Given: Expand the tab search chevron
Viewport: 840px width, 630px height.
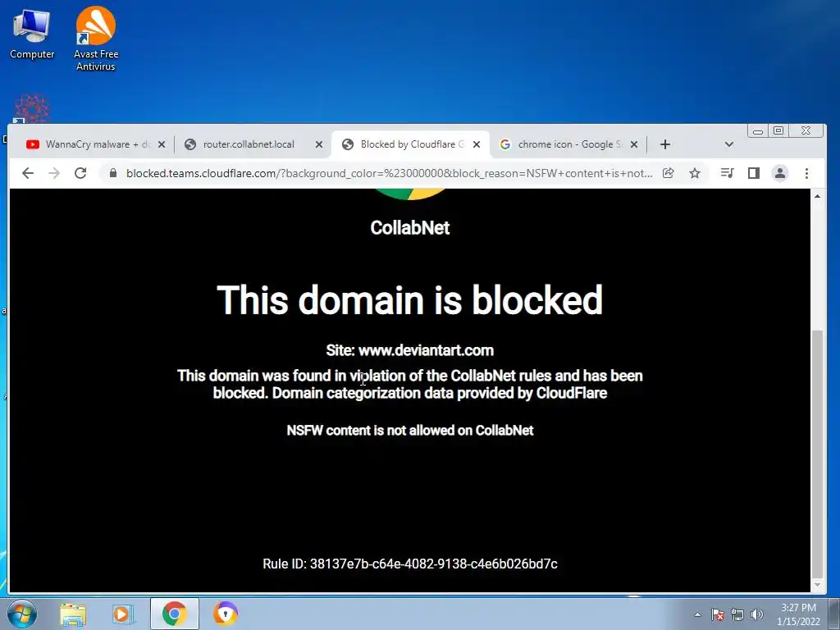Looking at the screenshot, I should 728,144.
